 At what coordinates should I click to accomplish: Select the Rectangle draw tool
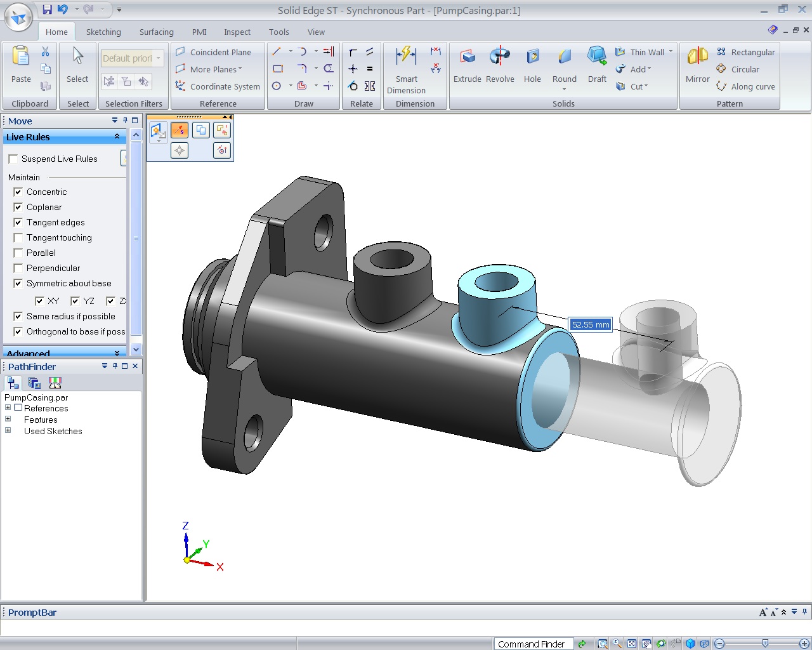(x=278, y=69)
